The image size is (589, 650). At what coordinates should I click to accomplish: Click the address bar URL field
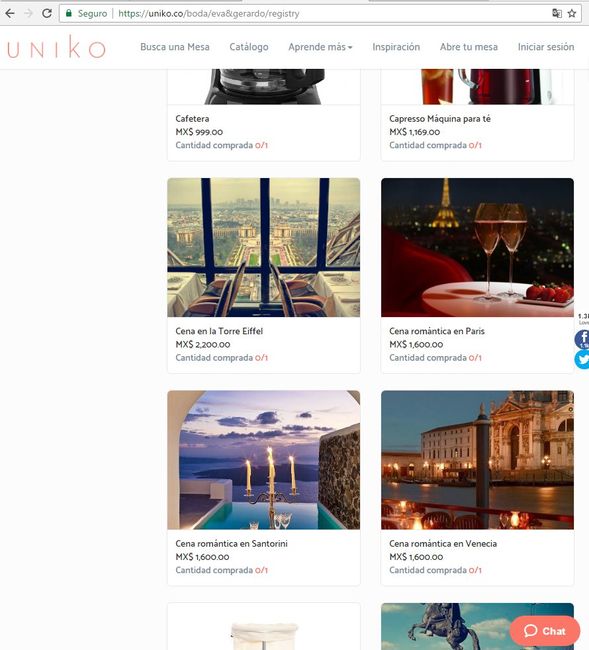tap(307, 13)
